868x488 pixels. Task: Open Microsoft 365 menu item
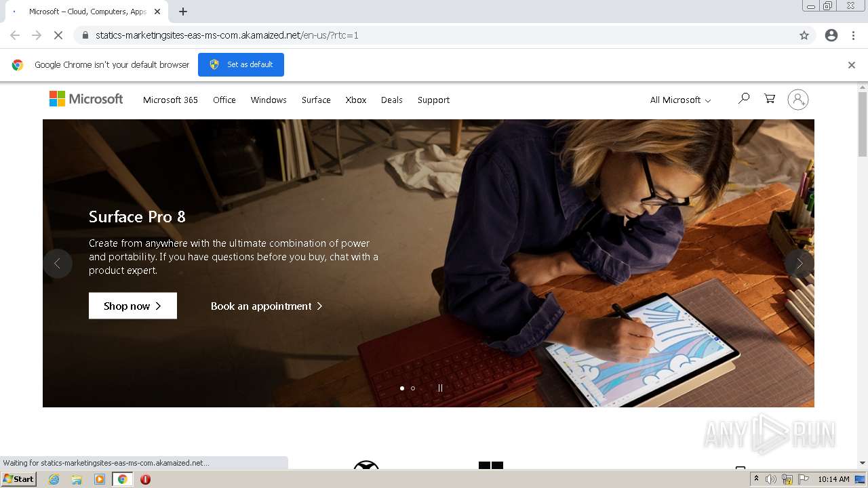click(x=170, y=100)
